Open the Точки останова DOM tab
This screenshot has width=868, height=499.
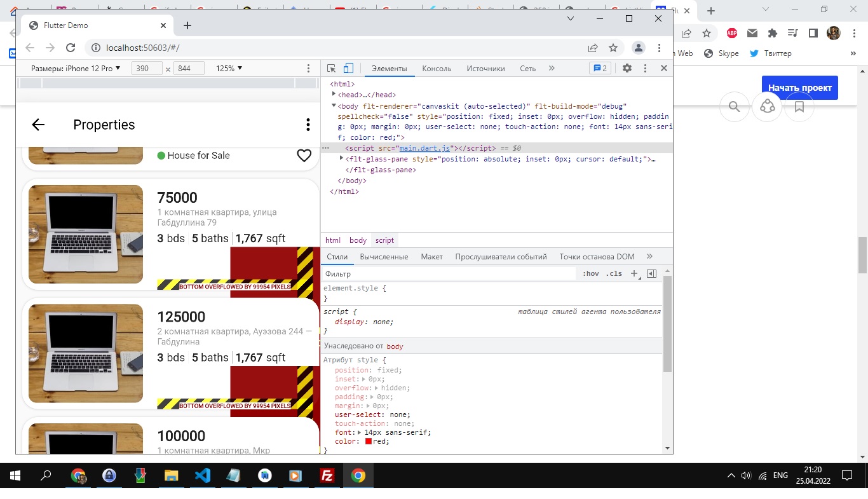point(597,257)
